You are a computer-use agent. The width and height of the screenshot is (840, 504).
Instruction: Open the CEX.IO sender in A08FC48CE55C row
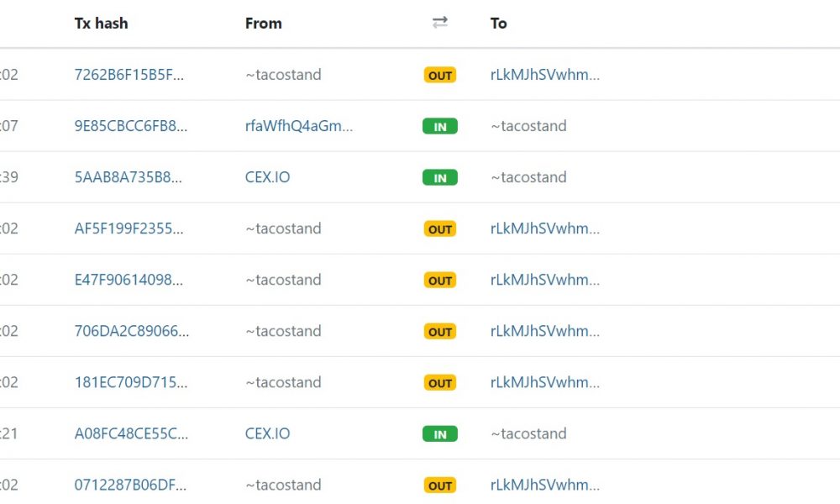tap(267, 433)
